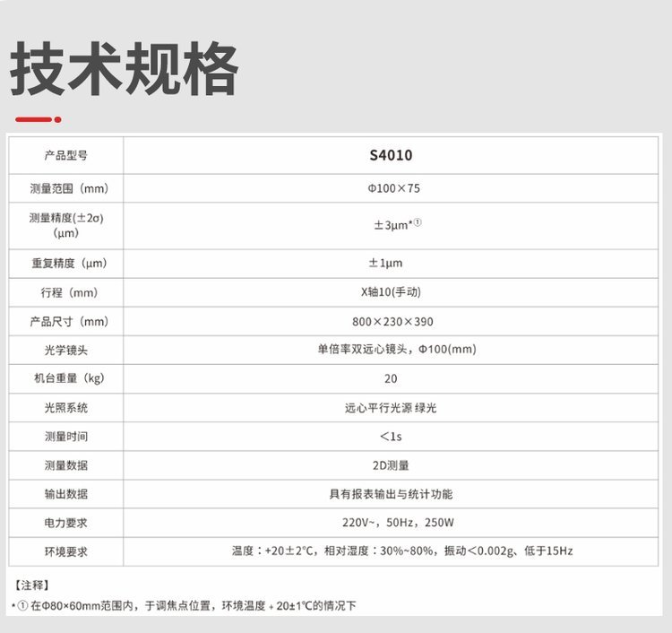Viewport: 672px width, 633px height.
Task: Click the X轴10(手动) travel value
Action: (391, 292)
